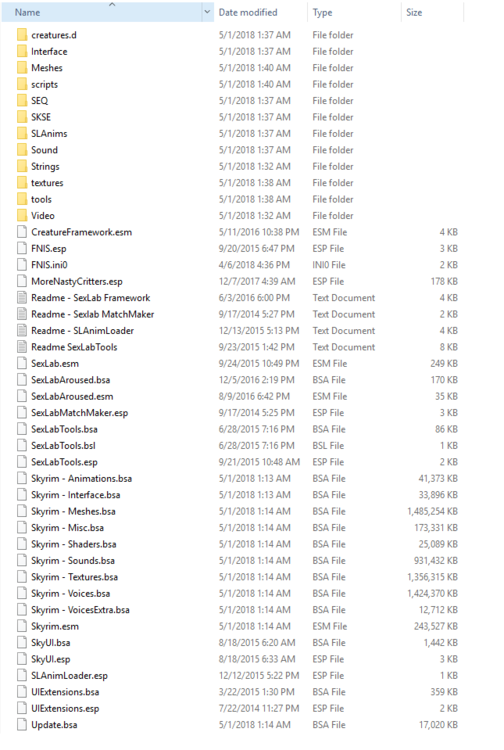Click the 243,527 KB size value
This screenshot has width=504, height=750.
point(436,626)
